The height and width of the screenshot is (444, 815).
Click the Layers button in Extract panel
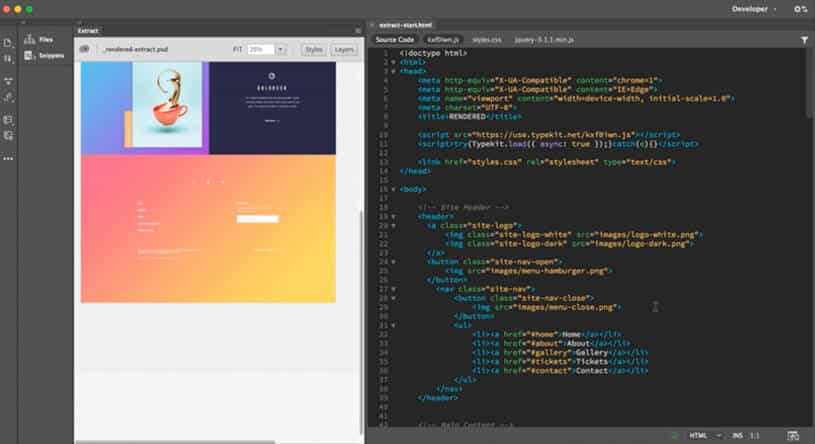coord(344,48)
